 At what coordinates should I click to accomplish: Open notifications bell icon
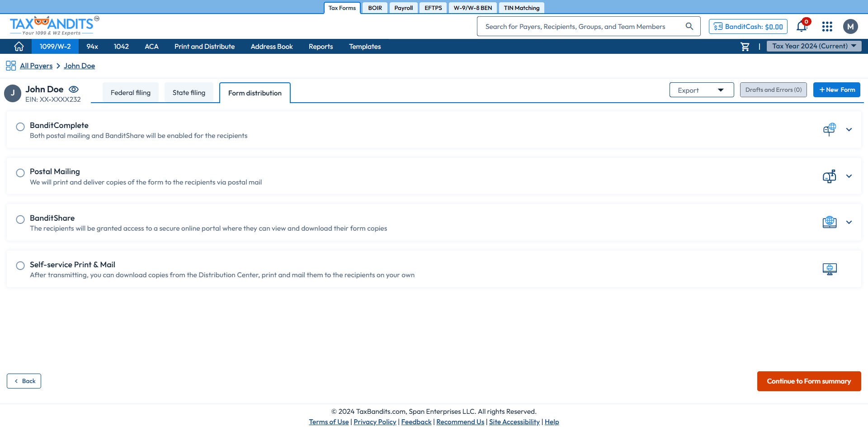pyautogui.click(x=802, y=26)
